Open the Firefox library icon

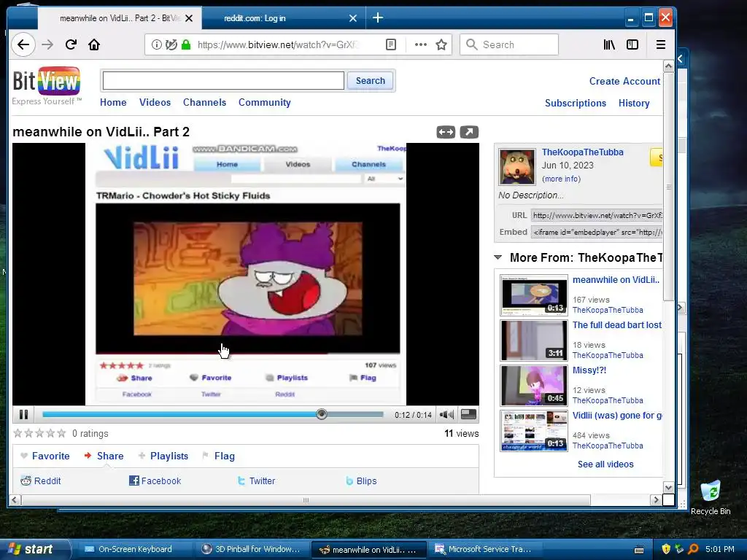(x=609, y=44)
